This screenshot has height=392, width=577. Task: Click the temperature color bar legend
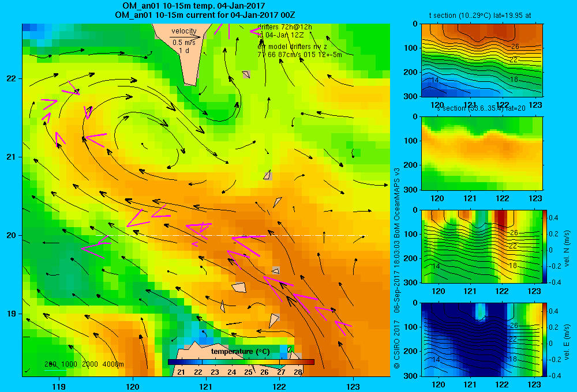[x=241, y=362]
